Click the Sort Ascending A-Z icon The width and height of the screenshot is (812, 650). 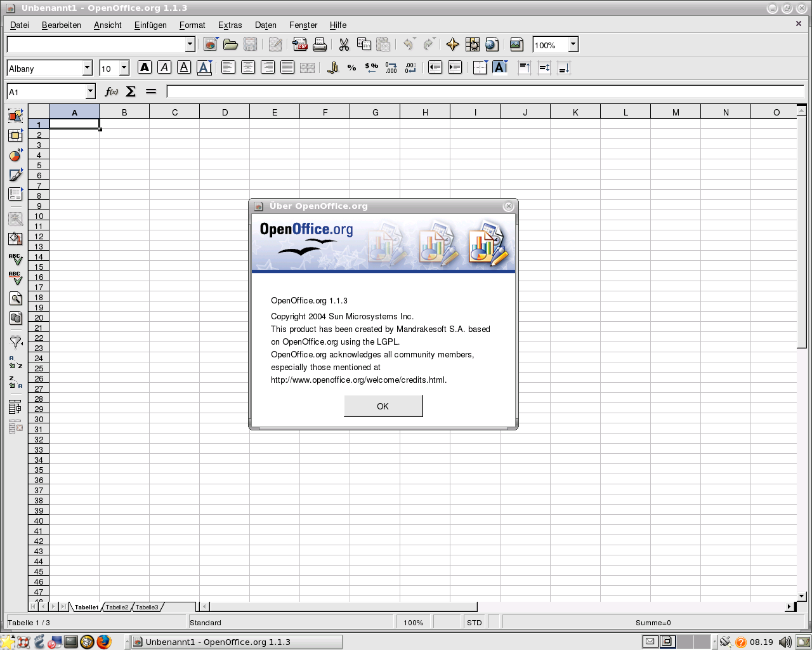[x=15, y=362]
